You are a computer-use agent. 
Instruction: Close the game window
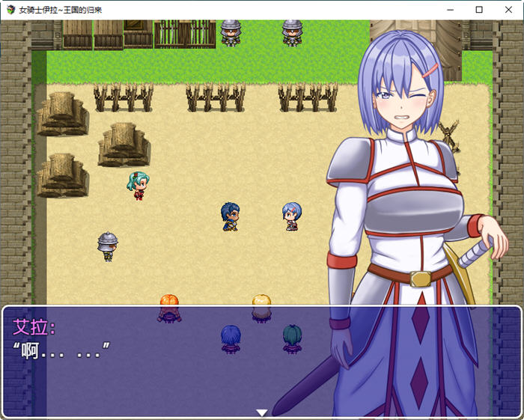(x=508, y=10)
